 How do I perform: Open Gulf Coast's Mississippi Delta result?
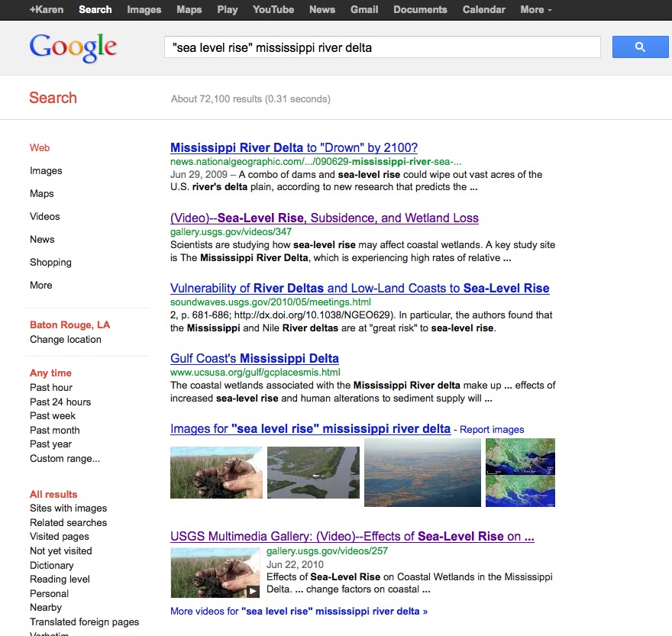[254, 358]
